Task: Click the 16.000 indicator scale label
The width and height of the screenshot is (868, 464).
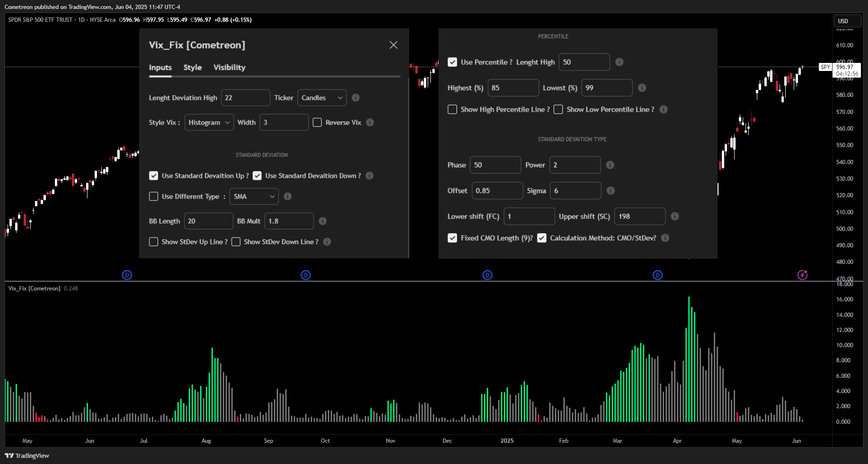Action: [844, 299]
